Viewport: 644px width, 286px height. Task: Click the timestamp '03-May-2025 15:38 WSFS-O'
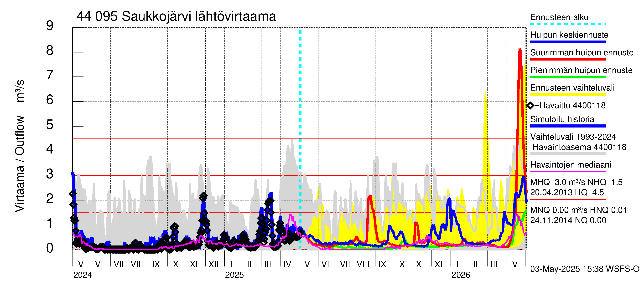tap(585, 269)
